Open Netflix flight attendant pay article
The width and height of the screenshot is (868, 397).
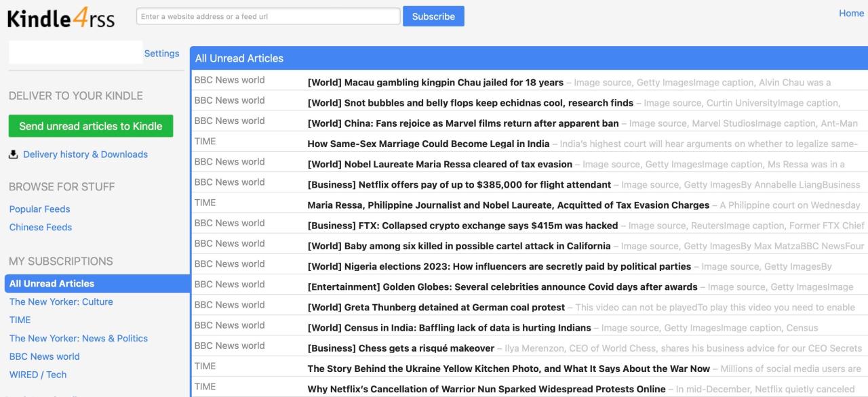[459, 184]
